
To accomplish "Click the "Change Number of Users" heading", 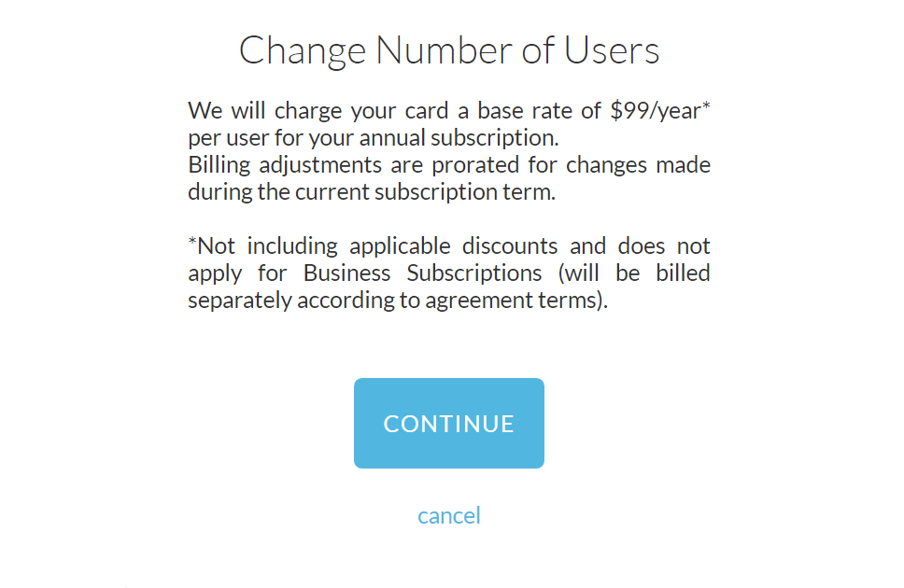I will [x=448, y=50].
